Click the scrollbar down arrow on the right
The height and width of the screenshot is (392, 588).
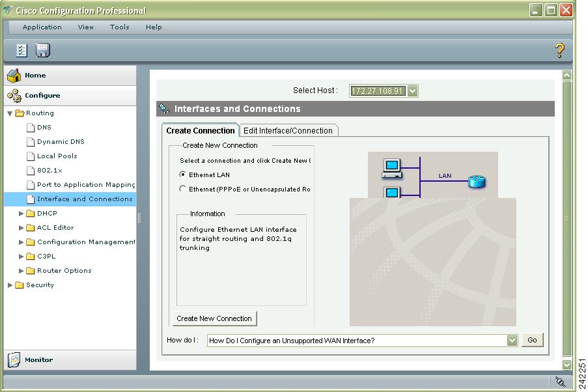pyautogui.click(x=567, y=363)
